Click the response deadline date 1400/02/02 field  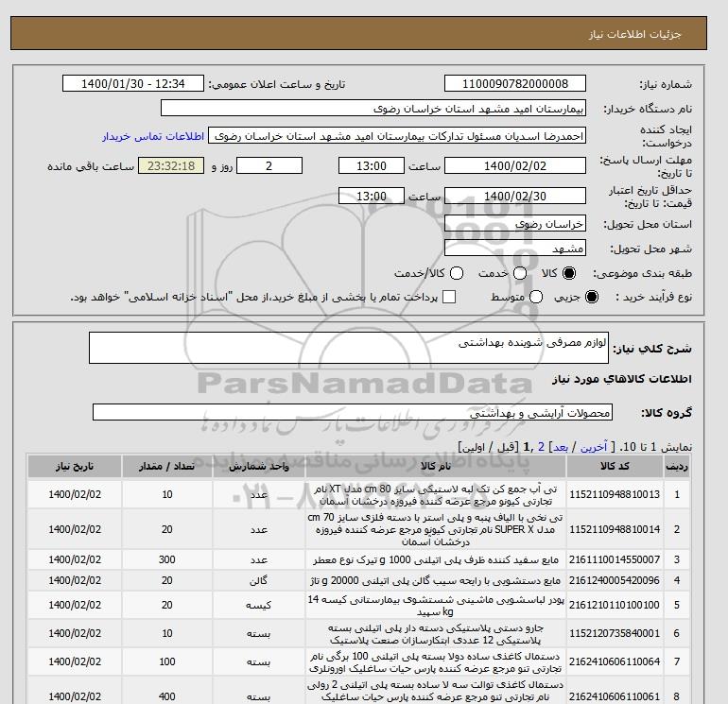tap(515, 165)
